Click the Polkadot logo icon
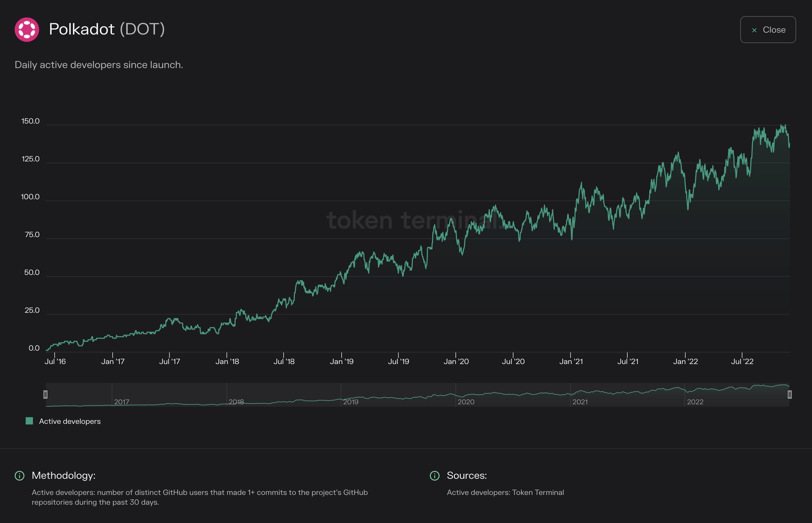 27,30
